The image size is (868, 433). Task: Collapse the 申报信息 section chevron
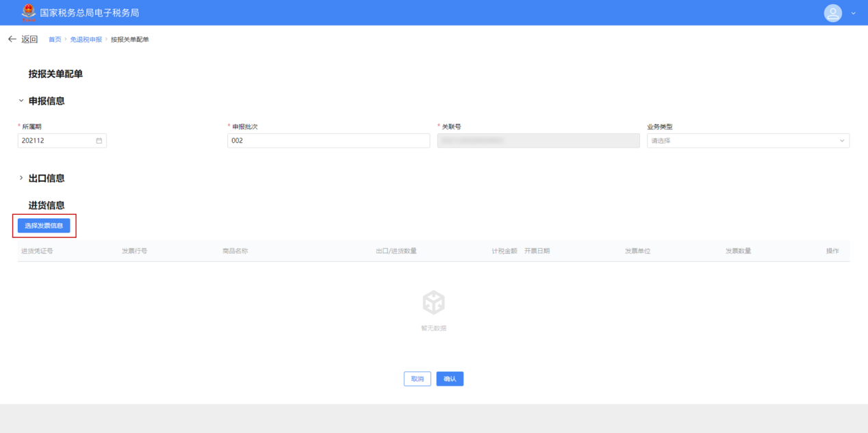pos(21,101)
